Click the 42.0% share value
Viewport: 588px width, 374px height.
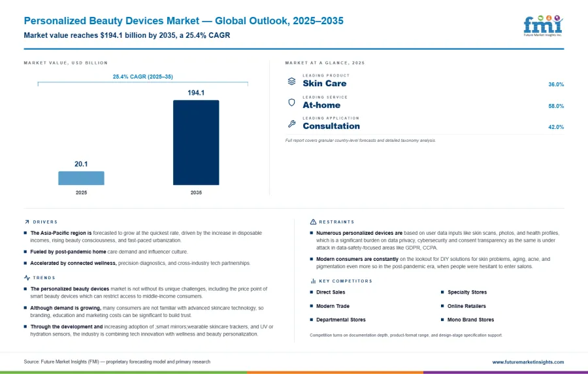[x=556, y=127]
